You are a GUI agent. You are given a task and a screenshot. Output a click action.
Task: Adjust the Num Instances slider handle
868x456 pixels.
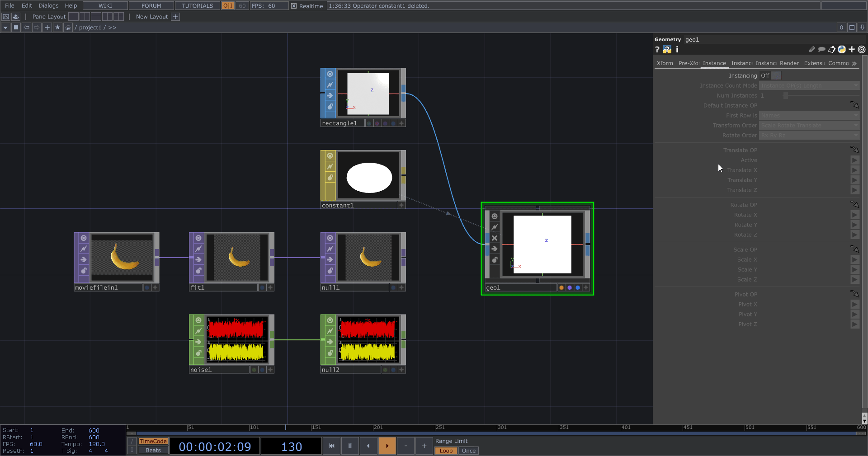[786, 96]
